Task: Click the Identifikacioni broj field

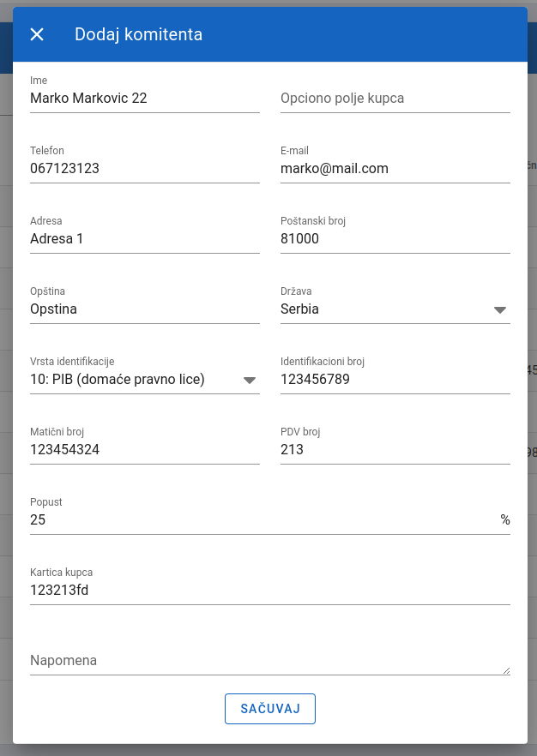Action: [395, 380]
